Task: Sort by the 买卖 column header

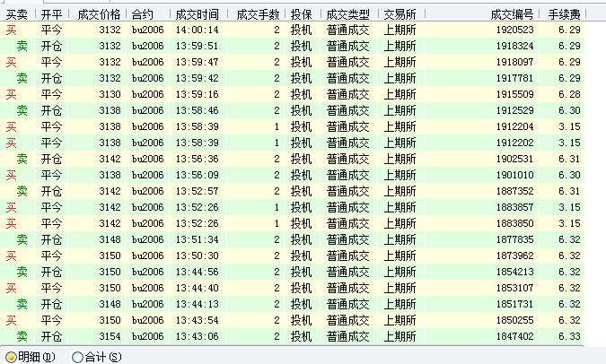Action: tap(17, 14)
